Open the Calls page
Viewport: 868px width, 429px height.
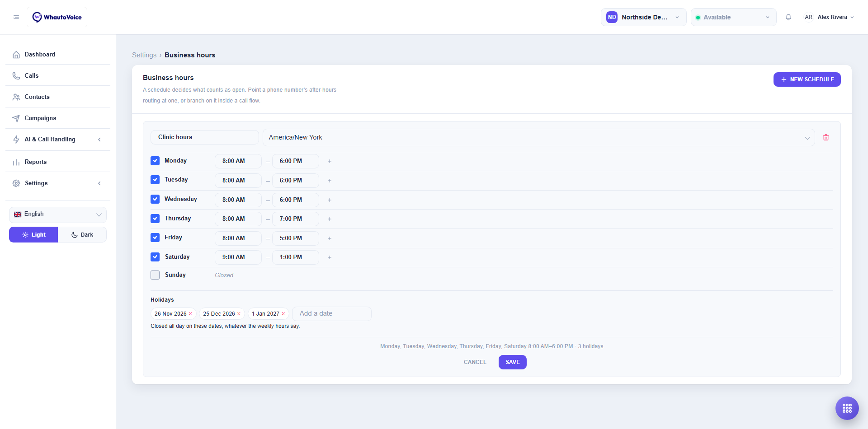pos(58,76)
